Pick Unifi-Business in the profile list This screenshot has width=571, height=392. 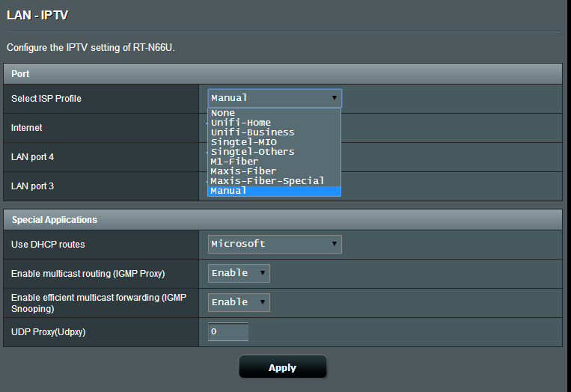(x=274, y=132)
